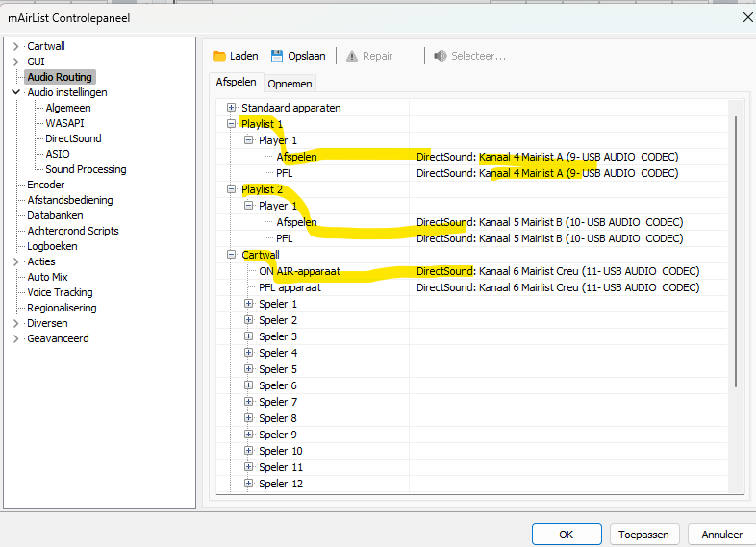The image size is (756, 547).
Task: Select Playlist 1 Afspelen device Kanaal 4
Action: [547, 157]
